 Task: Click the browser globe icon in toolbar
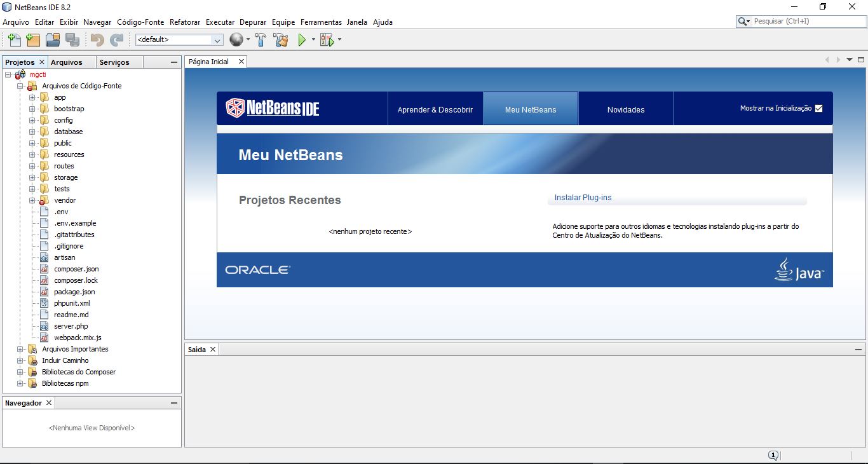pos(236,39)
